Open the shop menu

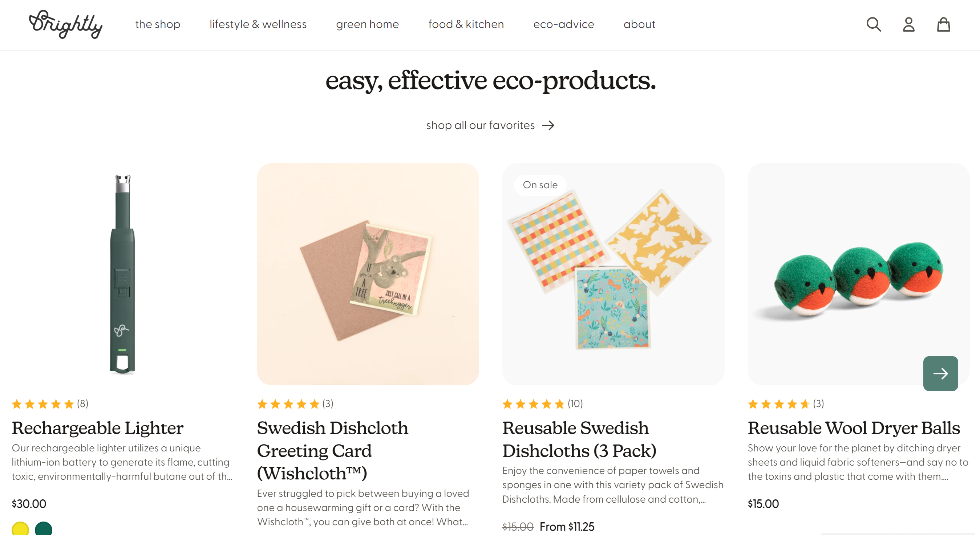click(x=158, y=24)
